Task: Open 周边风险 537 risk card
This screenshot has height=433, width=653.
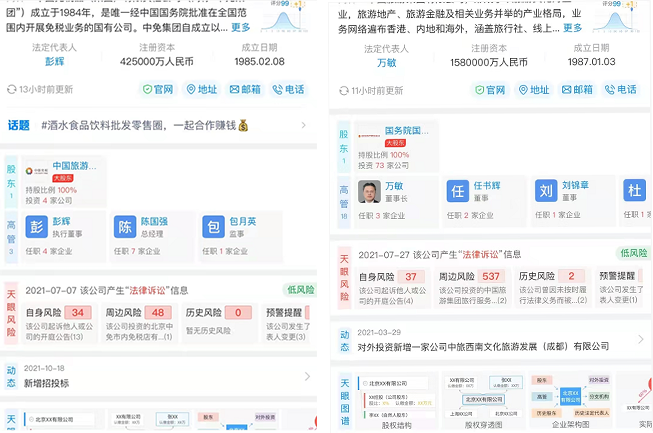Action: tap(472, 288)
